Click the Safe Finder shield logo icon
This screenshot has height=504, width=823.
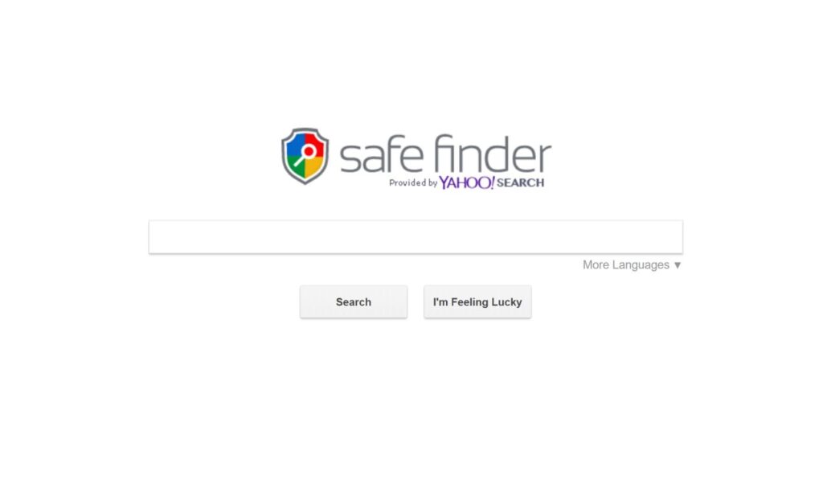point(305,156)
